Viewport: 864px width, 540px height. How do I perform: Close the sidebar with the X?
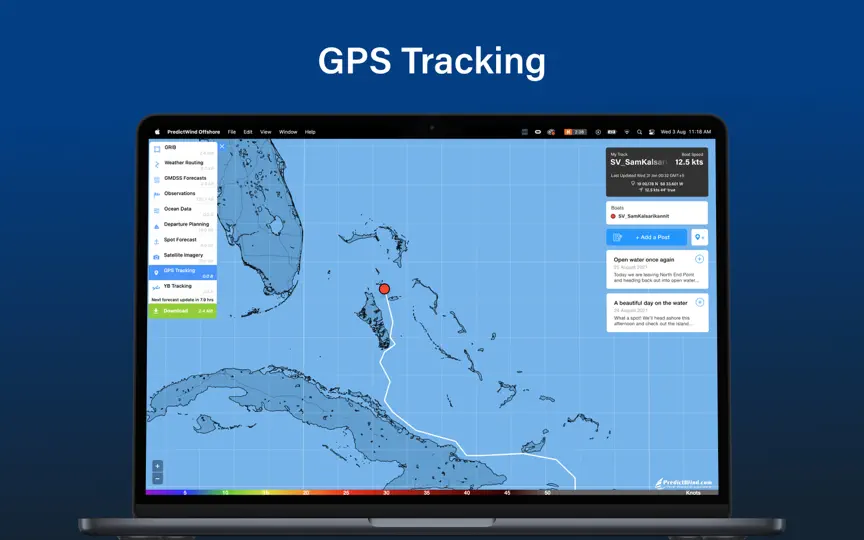click(222, 147)
